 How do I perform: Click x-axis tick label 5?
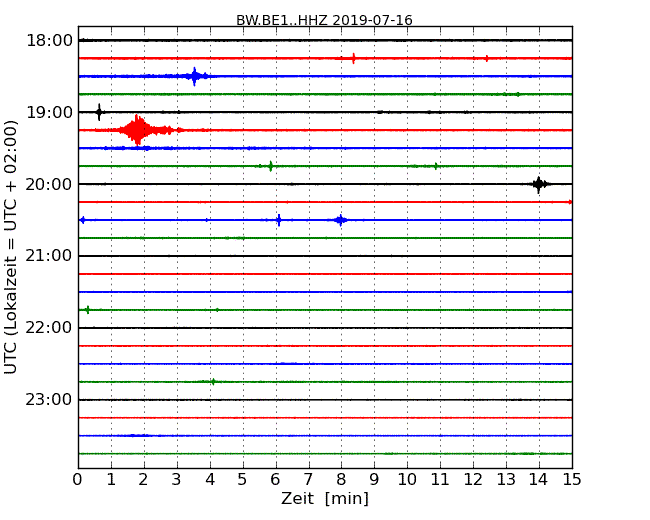243,480
